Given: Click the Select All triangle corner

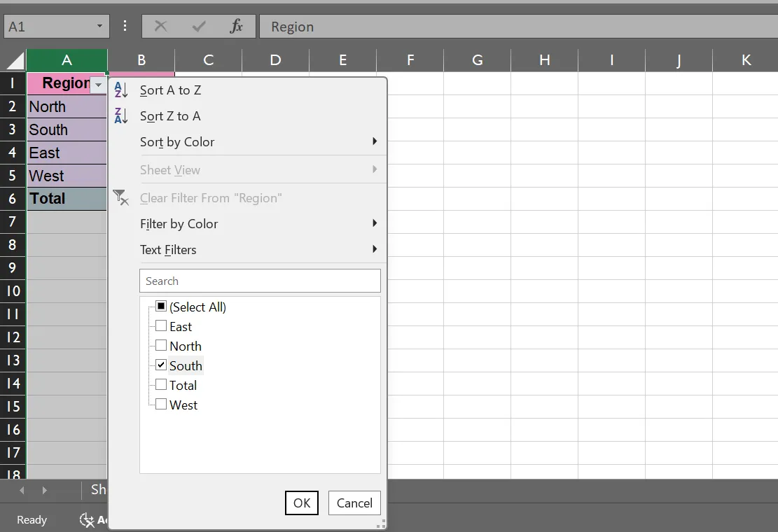Looking at the screenshot, I should click(x=15, y=61).
